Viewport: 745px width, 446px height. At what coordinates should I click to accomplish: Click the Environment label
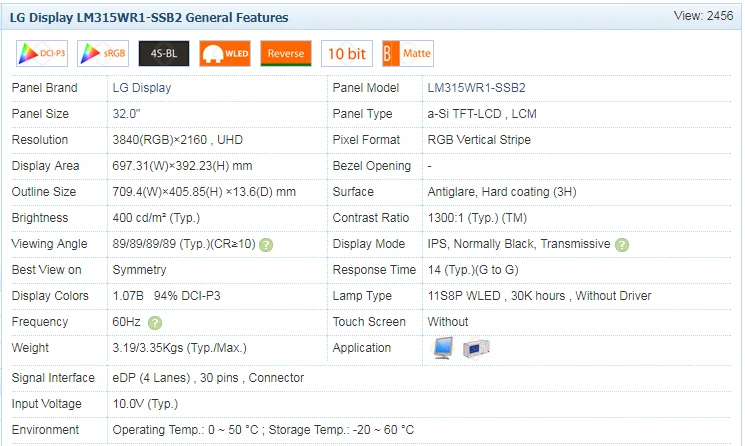click(45, 430)
